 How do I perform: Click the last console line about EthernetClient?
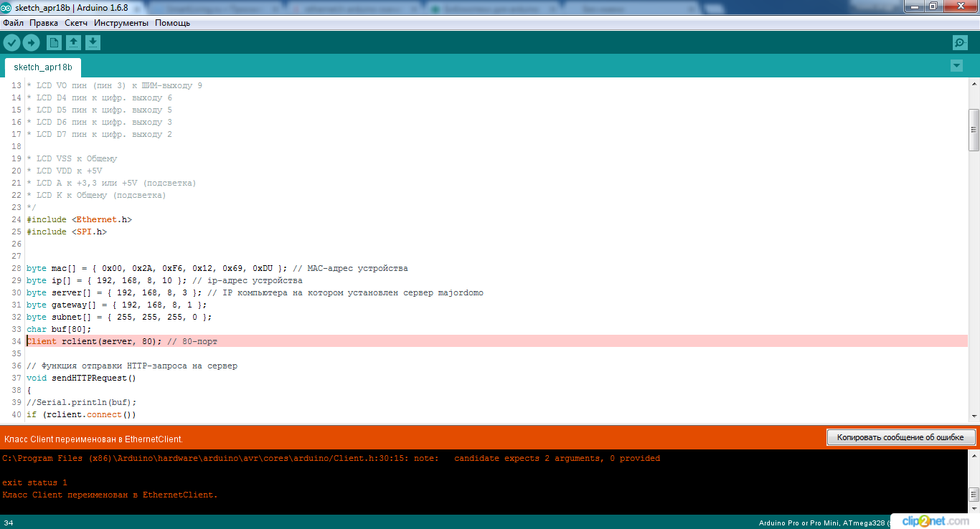(x=110, y=495)
